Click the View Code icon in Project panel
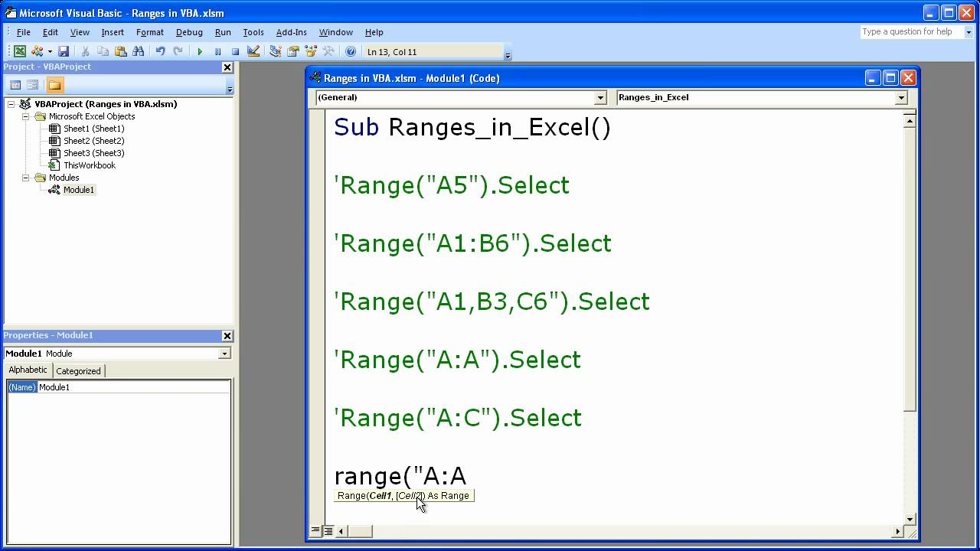 pyautogui.click(x=15, y=85)
